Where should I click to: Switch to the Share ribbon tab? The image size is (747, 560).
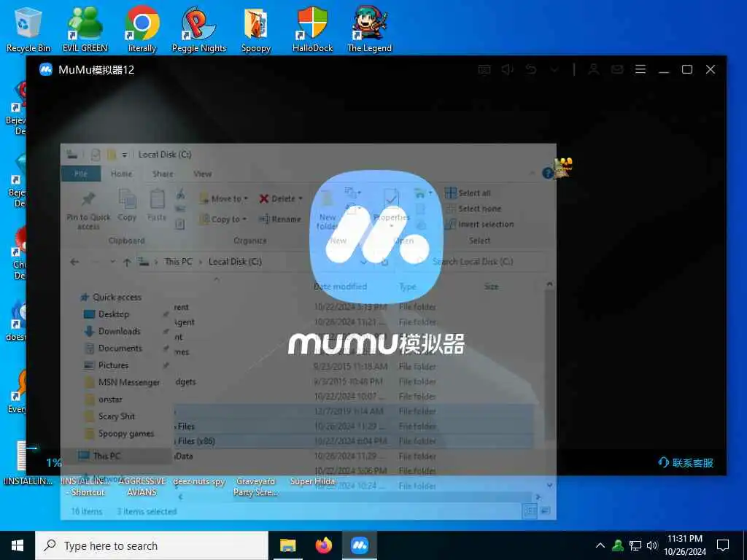(x=163, y=174)
